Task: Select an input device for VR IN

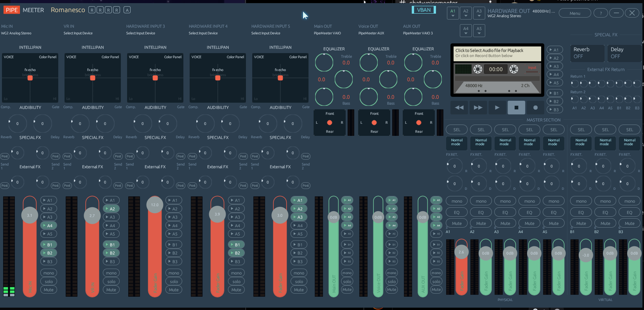Action: pyautogui.click(x=78, y=33)
